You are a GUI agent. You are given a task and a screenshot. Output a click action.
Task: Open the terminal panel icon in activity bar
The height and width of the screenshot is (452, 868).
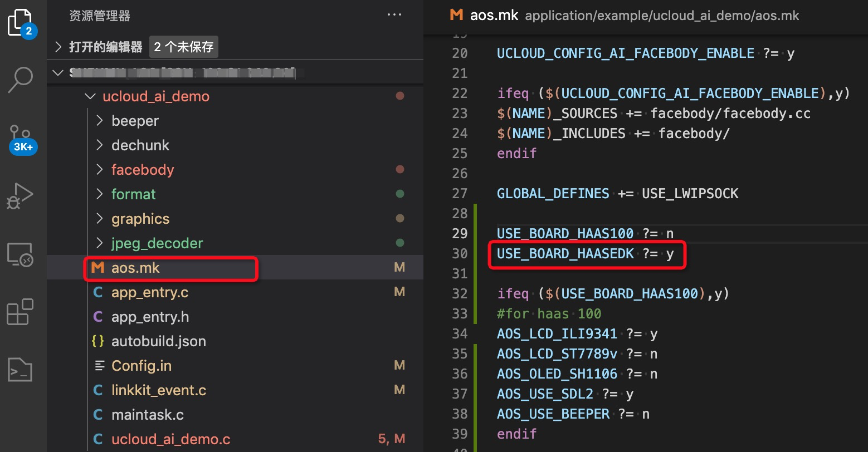coord(20,370)
